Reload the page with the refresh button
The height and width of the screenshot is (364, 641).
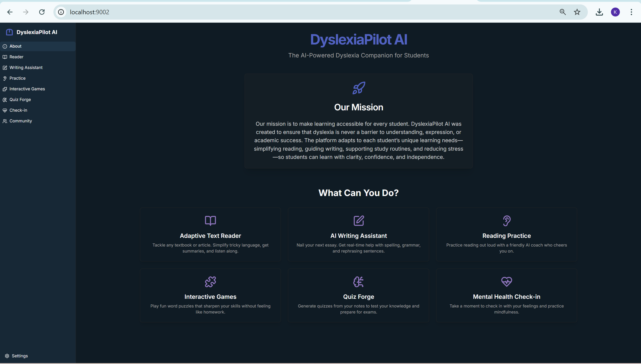point(42,12)
